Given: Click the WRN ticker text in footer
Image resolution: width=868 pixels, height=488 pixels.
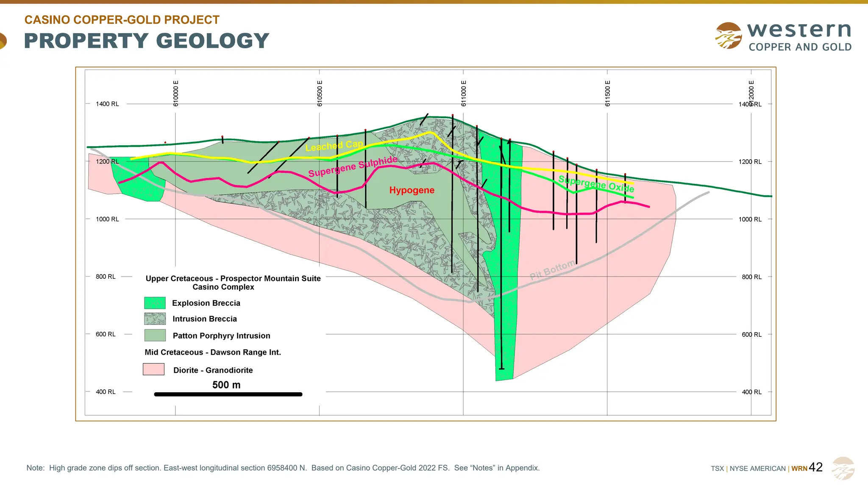Looking at the screenshot, I should coord(799,469).
